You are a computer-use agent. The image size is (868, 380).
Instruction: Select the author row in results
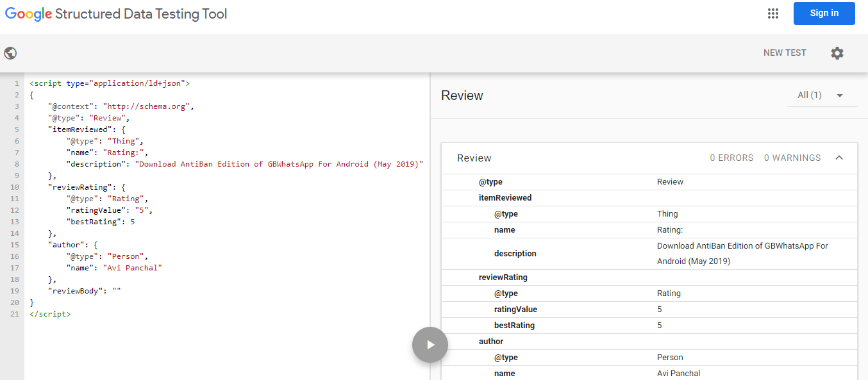(491, 342)
